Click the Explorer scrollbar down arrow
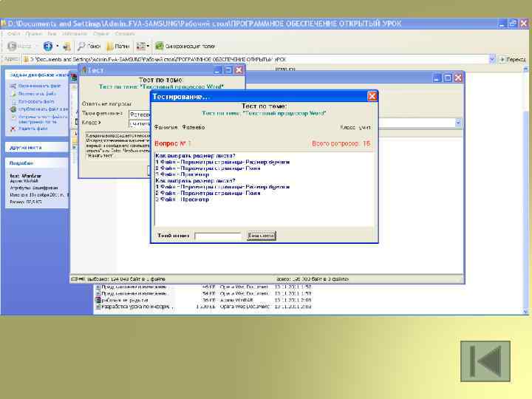Image resolution: width=532 pixels, height=399 pixels. coord(525,312)
